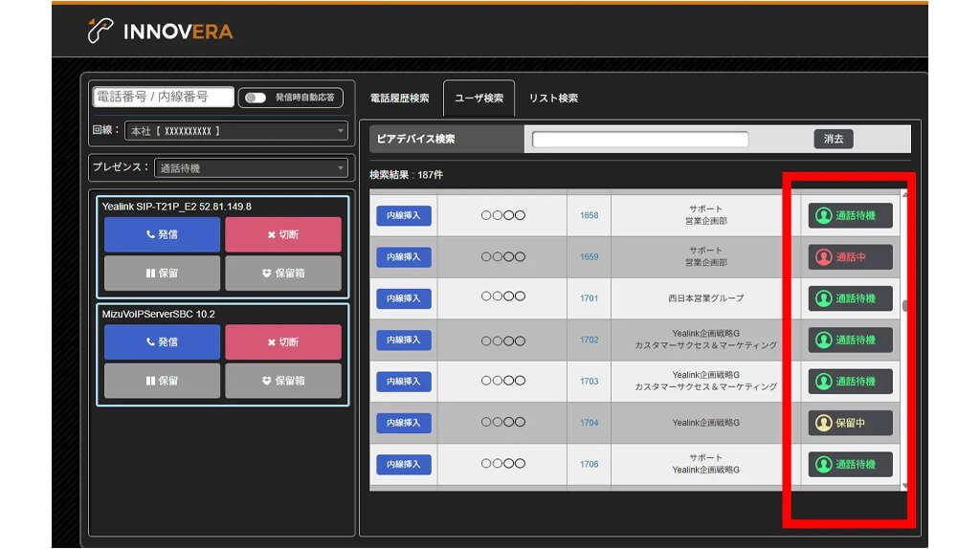Click the 消去 button
This screenshot has width=980, height=549.
coord(834,139)
